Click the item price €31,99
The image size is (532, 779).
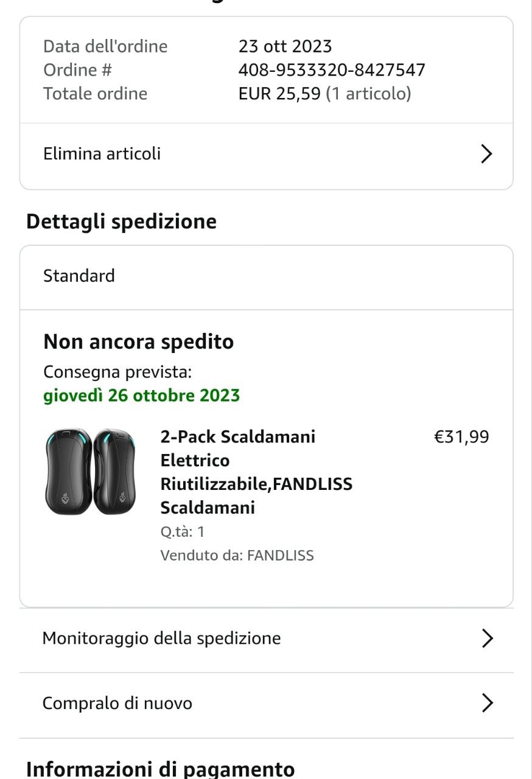pyautogui.click(x=461, y=437)
